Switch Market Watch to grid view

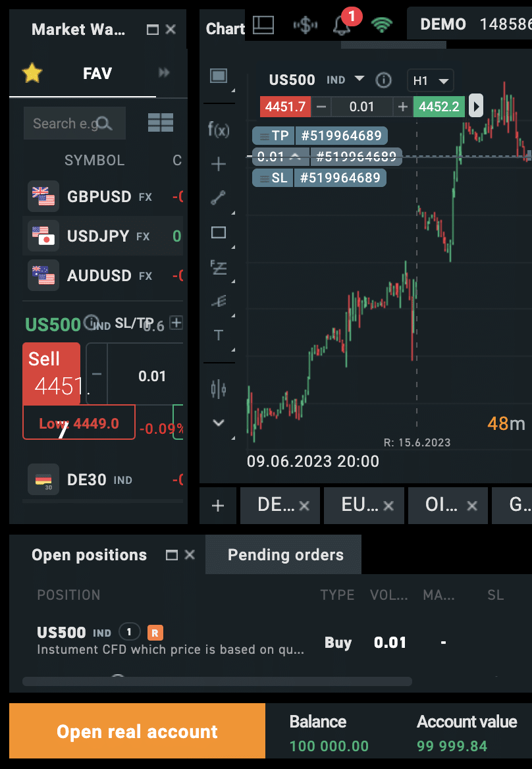pyautogui.click(x=161, y=122)
